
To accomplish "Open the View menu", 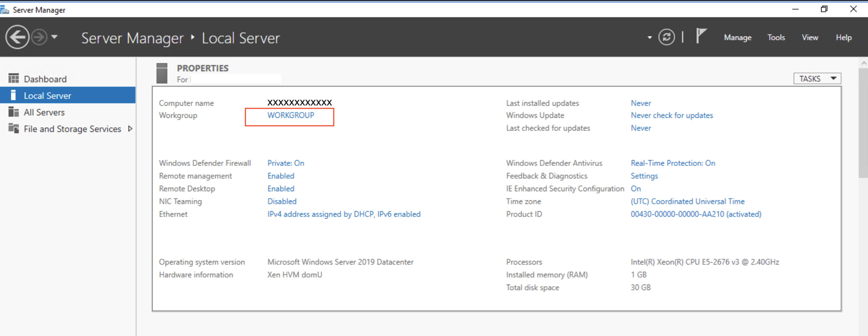I will pos(810,37).
